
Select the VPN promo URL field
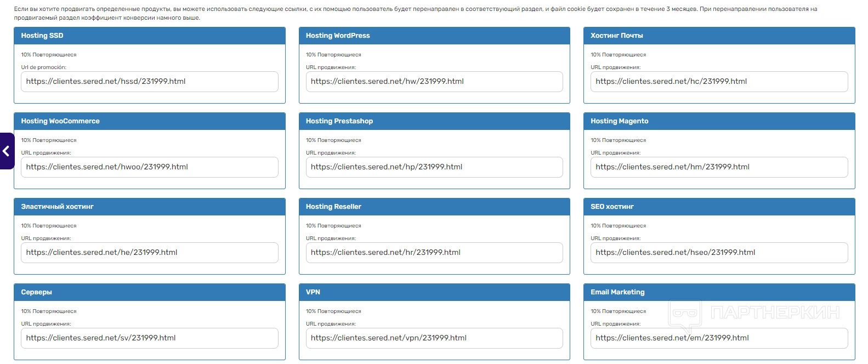434,338
